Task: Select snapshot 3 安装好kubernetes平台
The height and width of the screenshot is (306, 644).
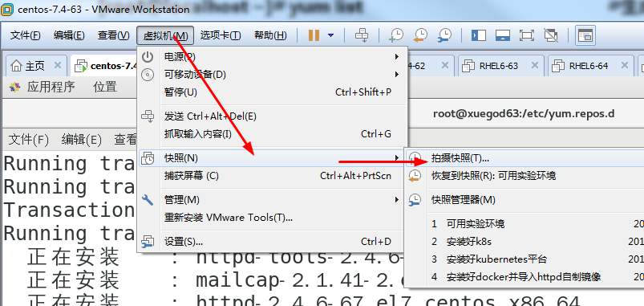Action: (525, 259)
